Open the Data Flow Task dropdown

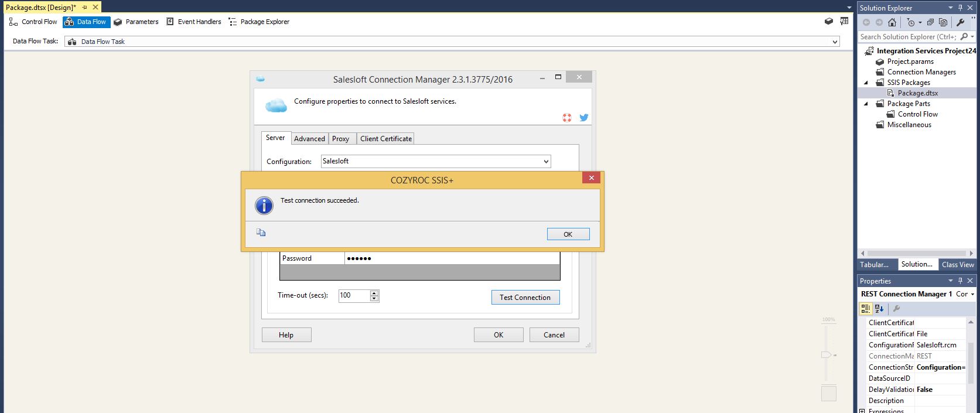835,42
